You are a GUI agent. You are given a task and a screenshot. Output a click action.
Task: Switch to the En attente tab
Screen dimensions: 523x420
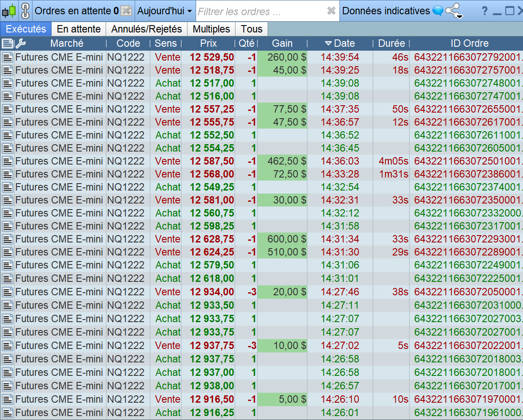79,29
